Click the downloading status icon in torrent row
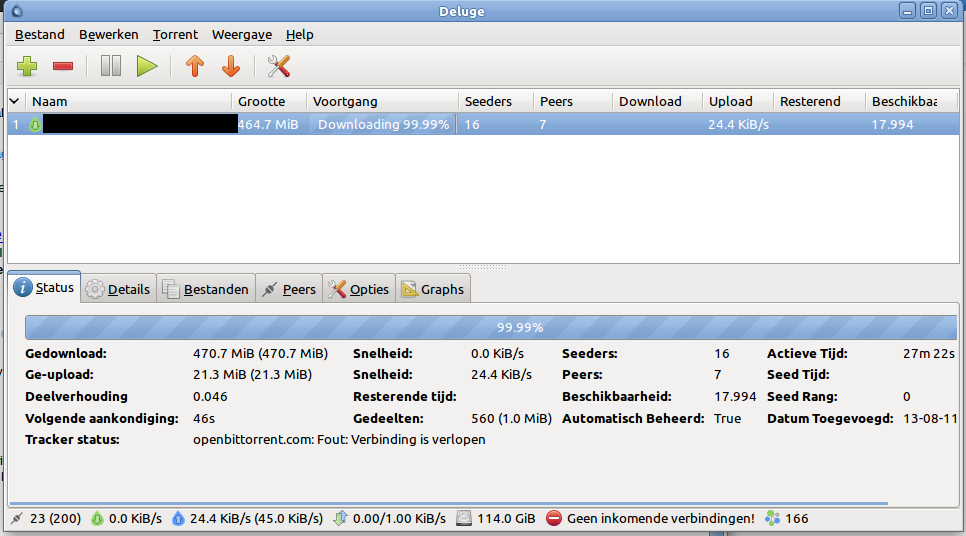Viewport: 966px width, 536px height. pos(35,125)
